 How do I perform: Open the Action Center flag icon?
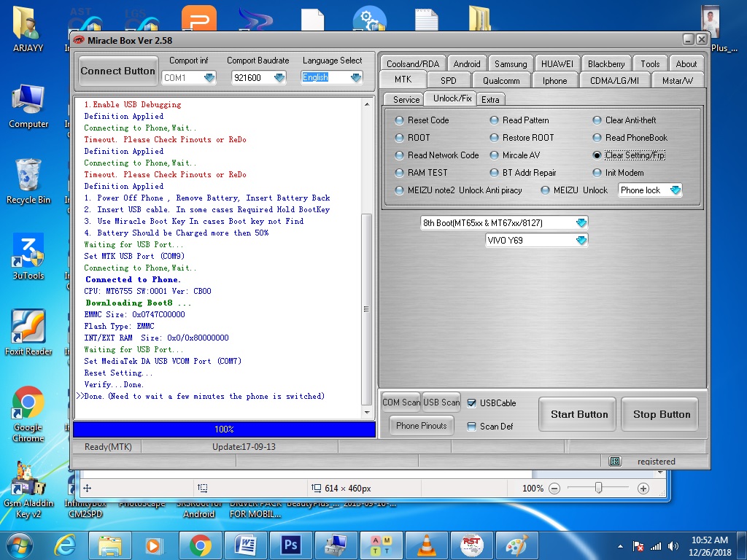pos(638,546)
